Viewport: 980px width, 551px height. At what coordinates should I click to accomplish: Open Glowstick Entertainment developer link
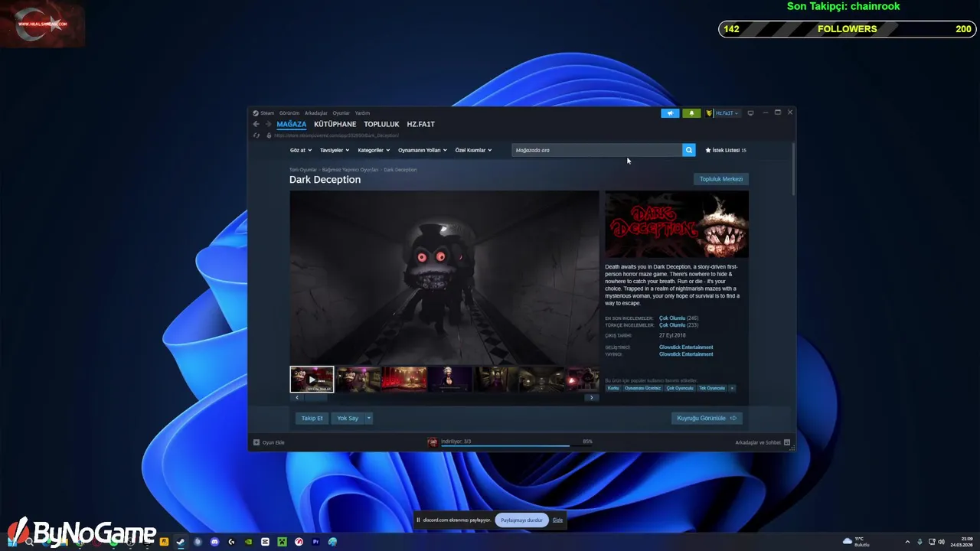[686, 347]
